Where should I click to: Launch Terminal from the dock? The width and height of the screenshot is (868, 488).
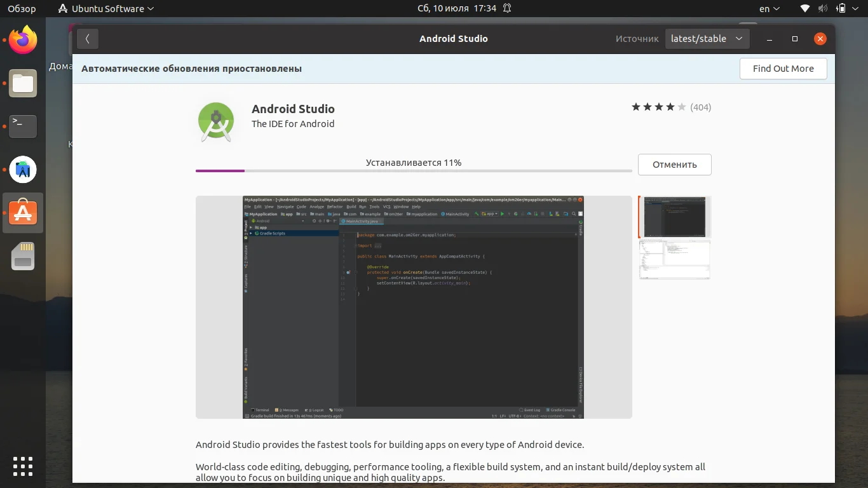point(23,126)
